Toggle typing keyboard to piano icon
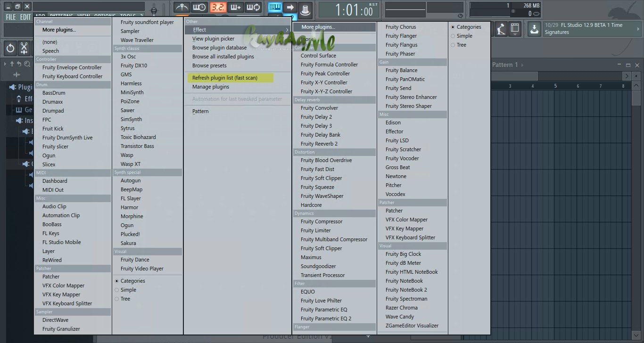The image size is (644, 343). (x=275, y=7)
